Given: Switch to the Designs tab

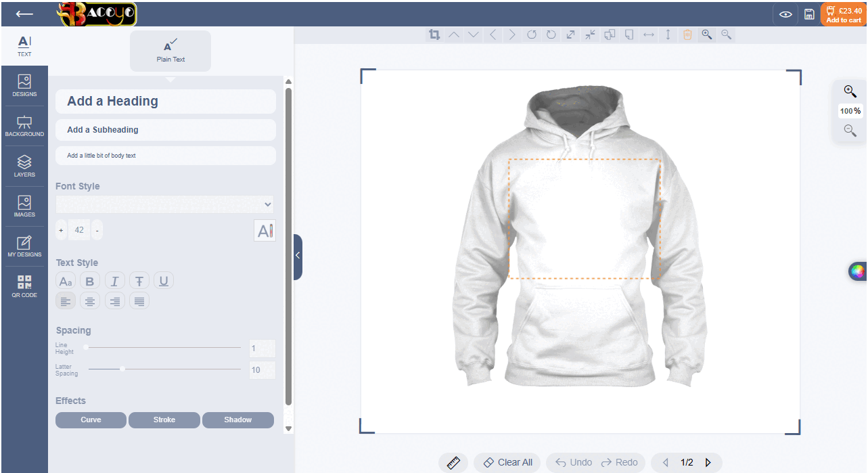Looking at the screenshot, I should point(24,86).
